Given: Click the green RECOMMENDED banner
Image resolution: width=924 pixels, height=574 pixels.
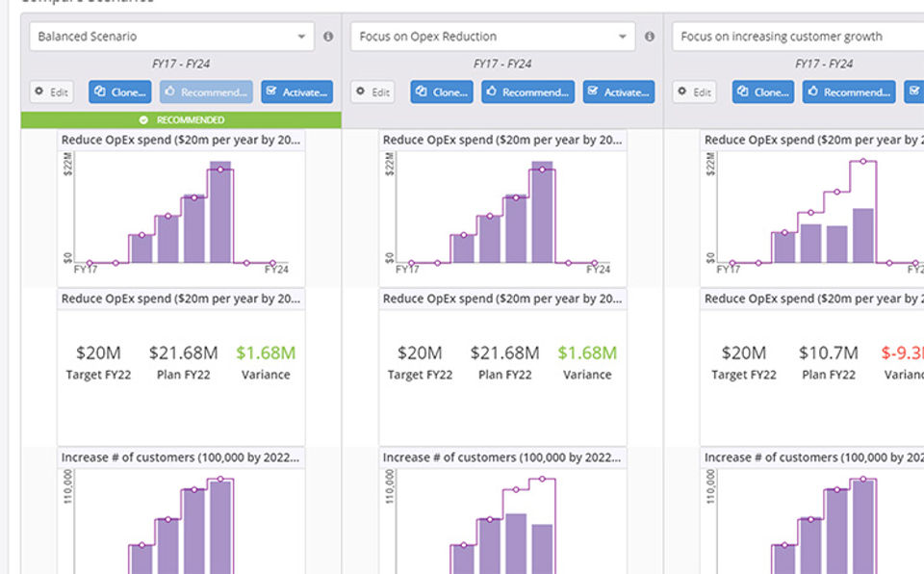Looking at the screenshot, I should pyautogui.click(x=181, y=119).
